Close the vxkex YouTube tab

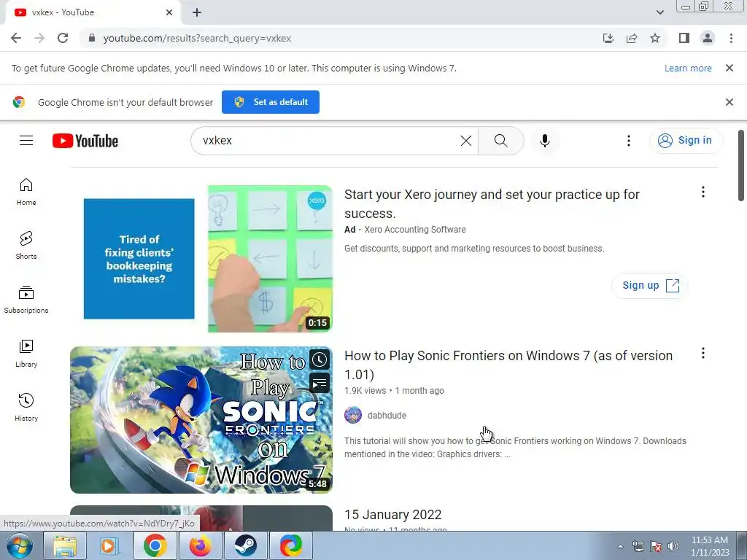(x=169, y=12)
